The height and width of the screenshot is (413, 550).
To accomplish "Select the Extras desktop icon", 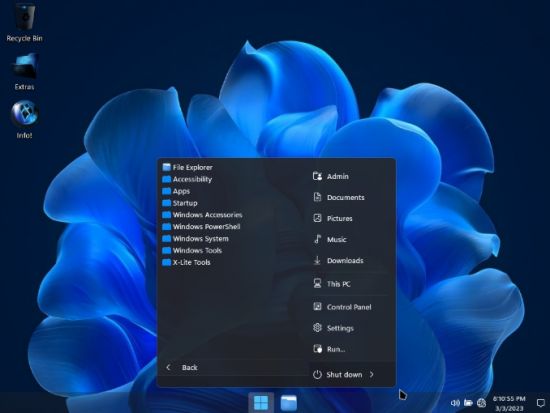I will (24, 71).
